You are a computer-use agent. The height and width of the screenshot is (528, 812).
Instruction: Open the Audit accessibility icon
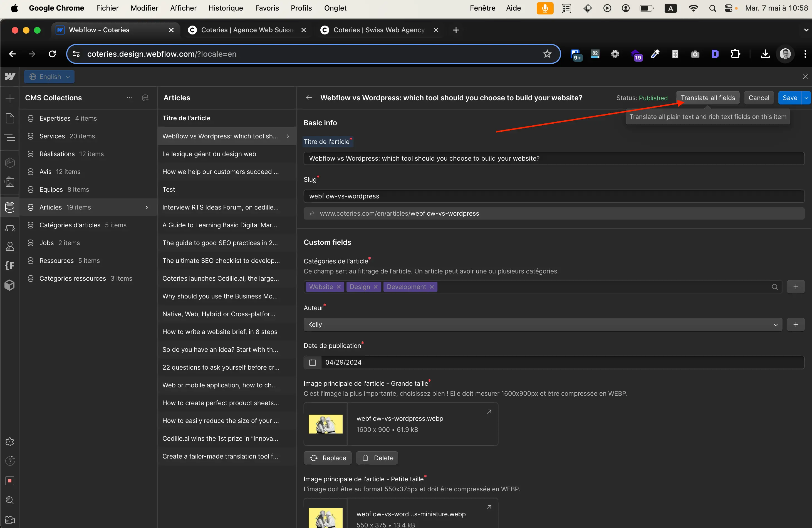[x=10, y=461]
